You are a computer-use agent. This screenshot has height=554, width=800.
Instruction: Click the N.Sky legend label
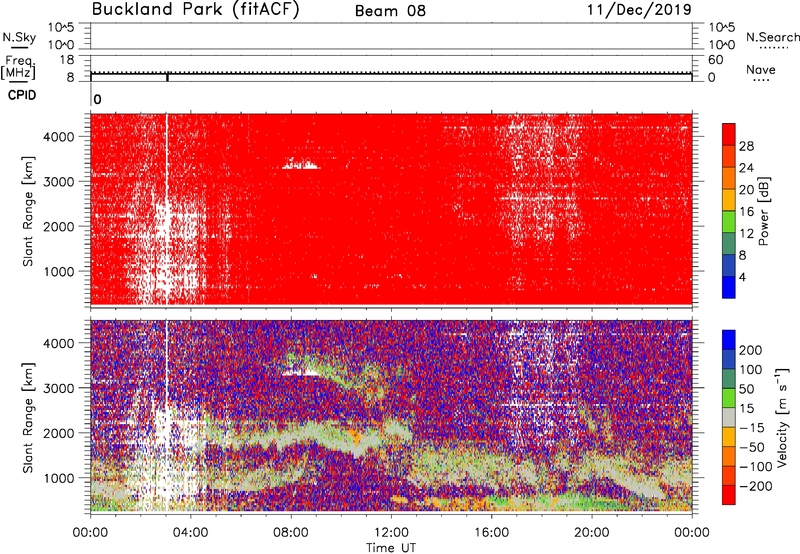pos(19,37)
